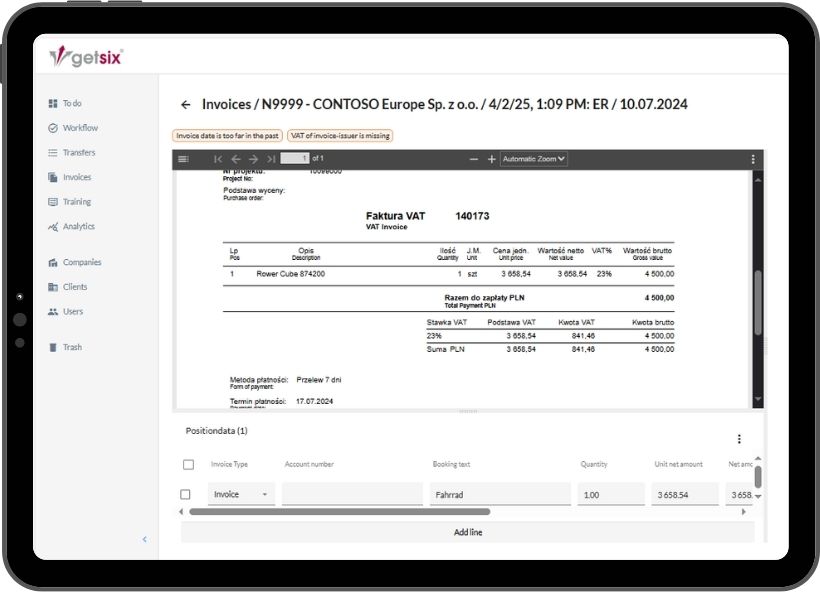Screen dimensions: 820x592
Task: Click the Add line button
Action: click(468, 532)
